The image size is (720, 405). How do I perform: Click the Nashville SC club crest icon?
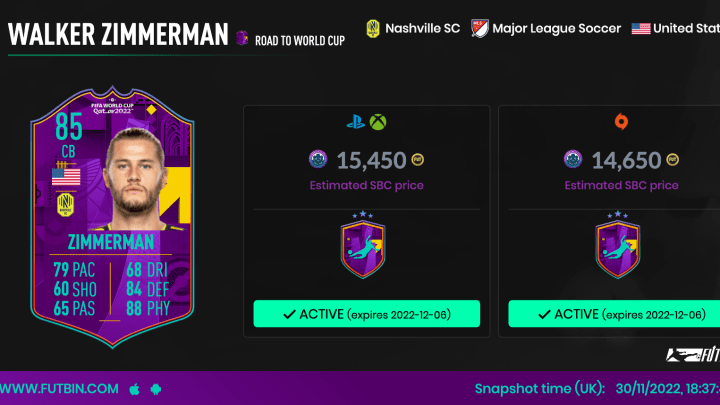click(373, 28)
